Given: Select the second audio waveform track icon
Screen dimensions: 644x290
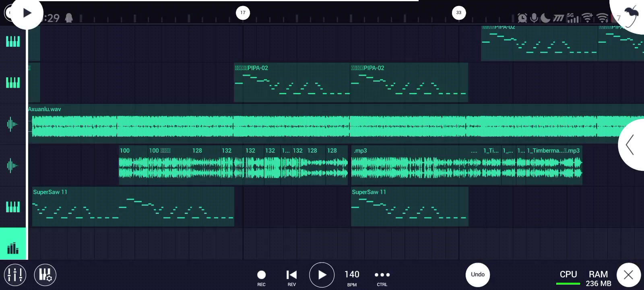Looking at the screenshot, I should (13, 165).
